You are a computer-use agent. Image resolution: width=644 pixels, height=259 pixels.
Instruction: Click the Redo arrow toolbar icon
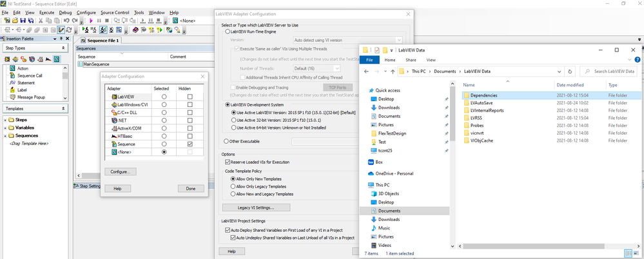75,21
